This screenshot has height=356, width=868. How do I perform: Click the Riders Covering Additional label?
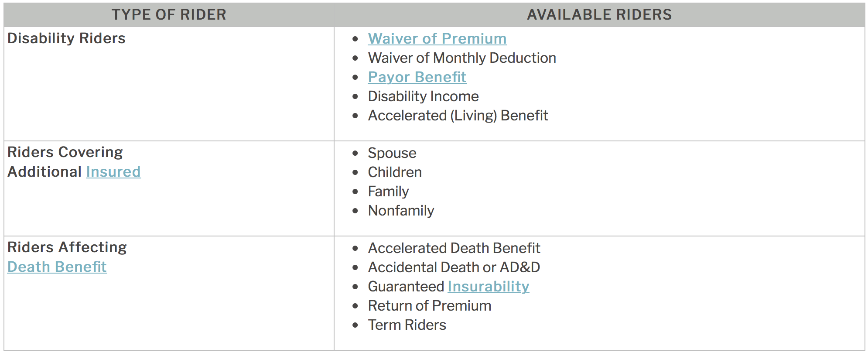(65, 162)
